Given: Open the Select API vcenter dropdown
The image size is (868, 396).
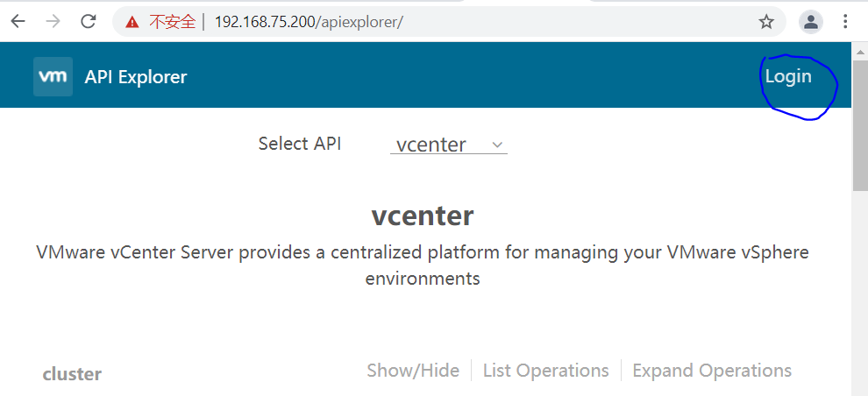Looking at the screenshot, I should (448, 145).
